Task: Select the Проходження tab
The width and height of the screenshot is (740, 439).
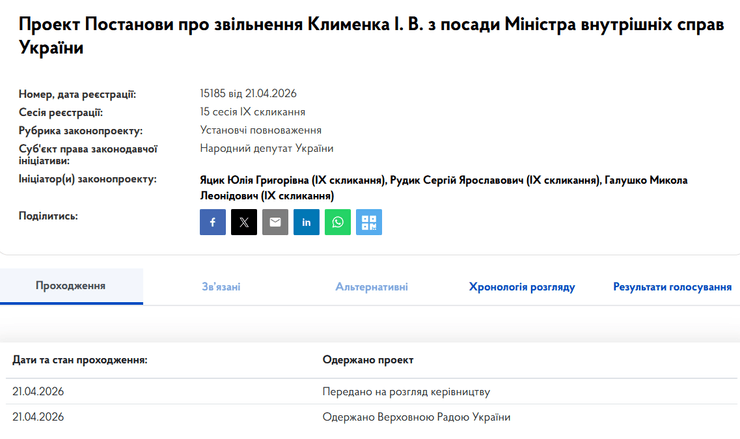Action: [x=71, y=286]
